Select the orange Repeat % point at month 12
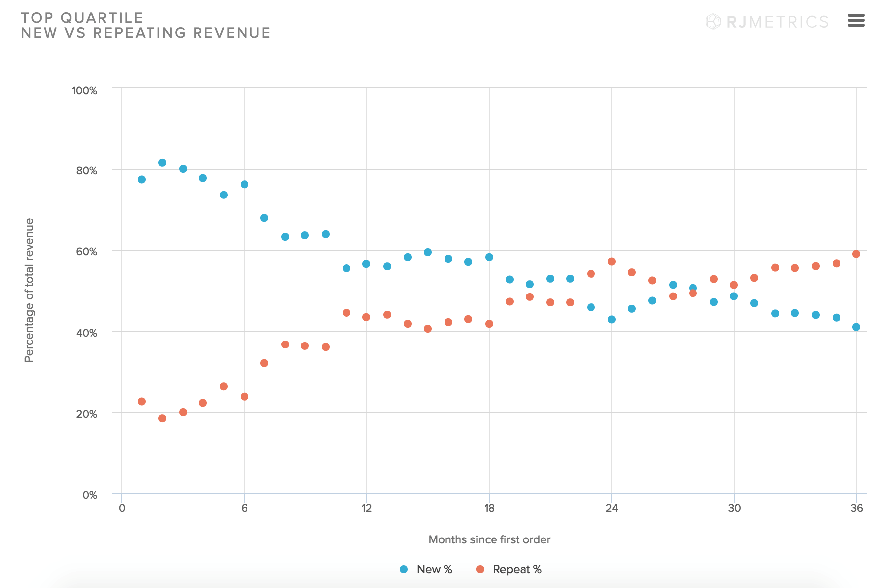Image resolution: width=889 pixels, height=588 pixels. click(366, 317)
